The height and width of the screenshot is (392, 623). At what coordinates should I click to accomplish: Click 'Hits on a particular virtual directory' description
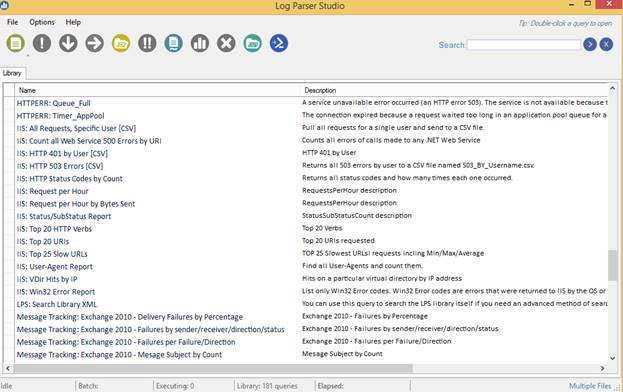point(382,279)
